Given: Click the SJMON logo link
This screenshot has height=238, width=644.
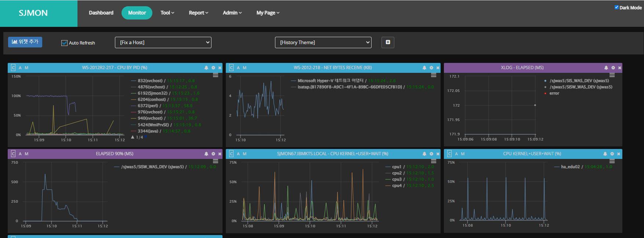Looking at the screenshot, I should coord(33,13).
